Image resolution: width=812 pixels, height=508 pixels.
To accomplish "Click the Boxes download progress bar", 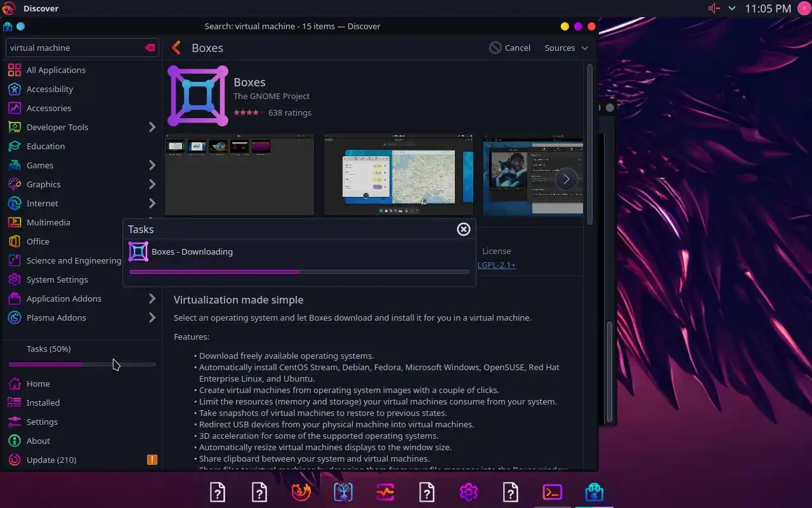I will click(299, 272).
